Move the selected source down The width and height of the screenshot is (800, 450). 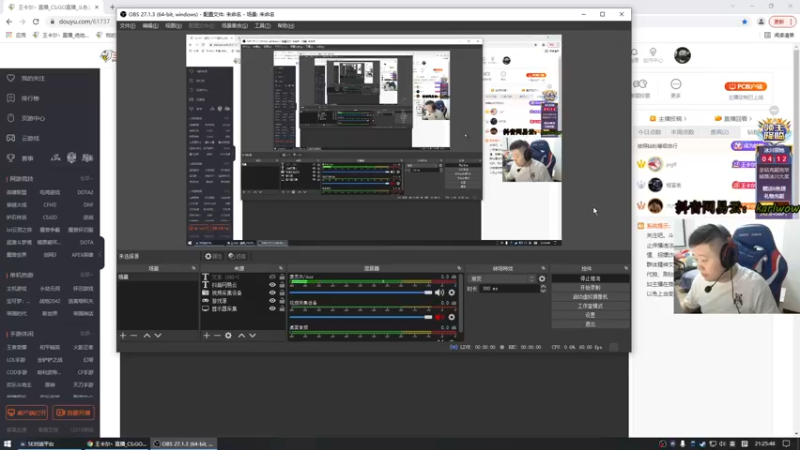(x=253, y=336)
